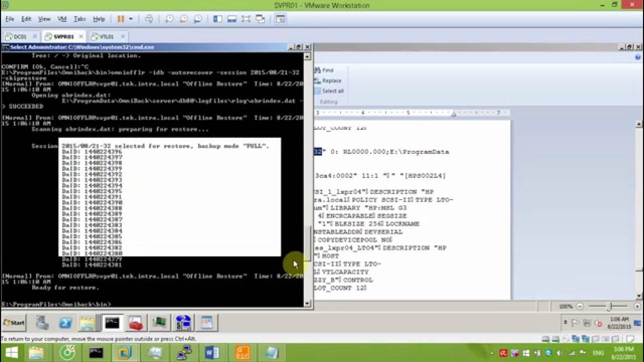The image size is (644, 362).
Task: Open the green circular app on host taskbar
Action: [x=67, y=352]
